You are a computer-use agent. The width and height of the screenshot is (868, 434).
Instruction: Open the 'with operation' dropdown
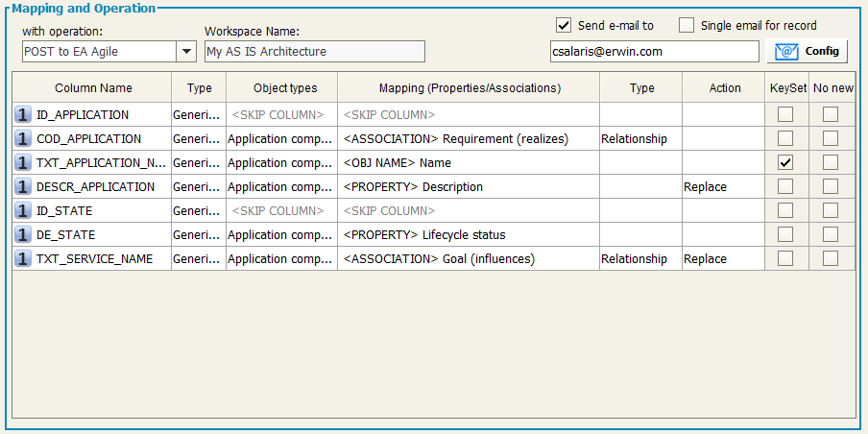pos(185,52)
